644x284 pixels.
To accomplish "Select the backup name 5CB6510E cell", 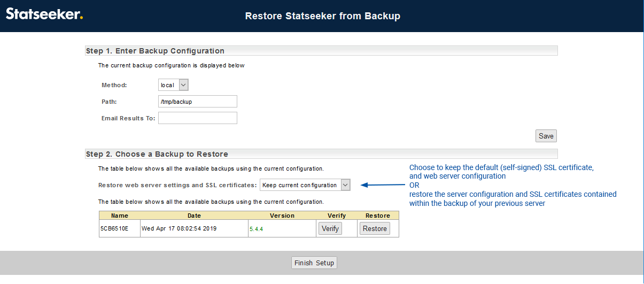I will coord(114,228).
